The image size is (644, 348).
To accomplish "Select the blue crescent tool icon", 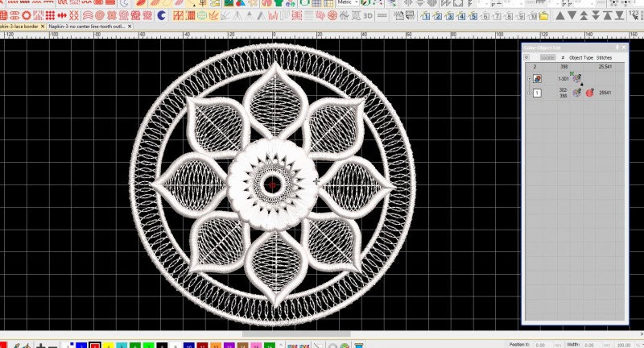I will coord(161,16).
